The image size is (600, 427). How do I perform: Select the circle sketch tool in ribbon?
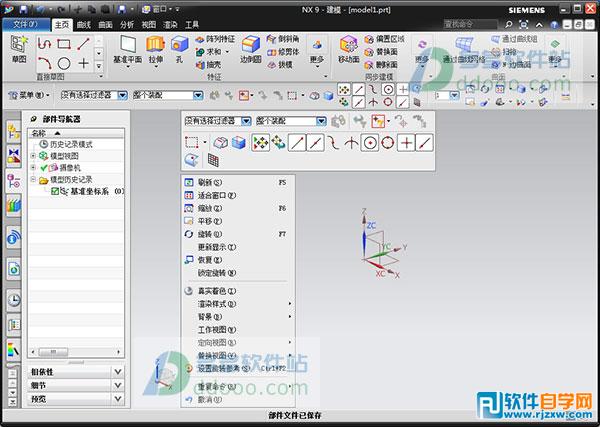point(64,64)
